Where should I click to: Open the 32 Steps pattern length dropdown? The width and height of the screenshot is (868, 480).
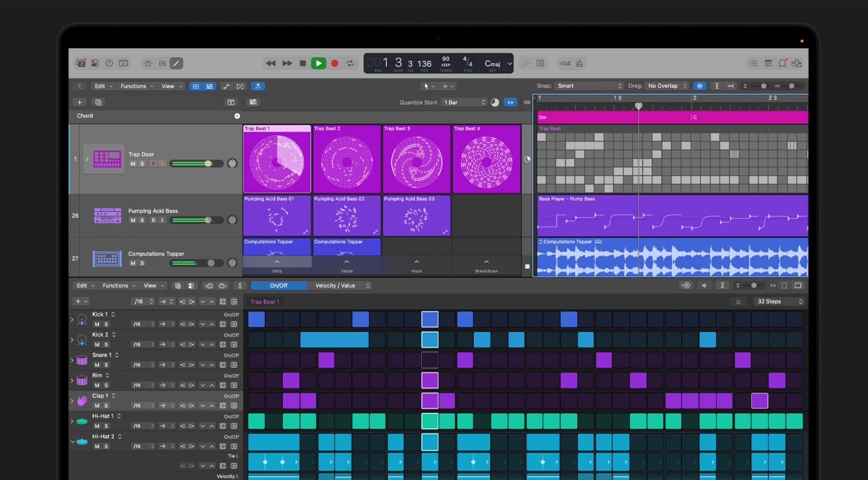click(779, 301)
